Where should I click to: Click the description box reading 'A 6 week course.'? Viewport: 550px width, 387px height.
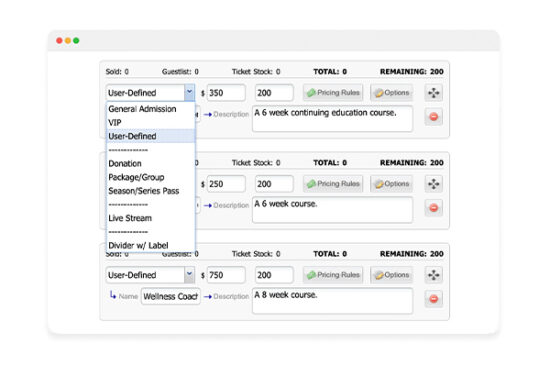[x=332, y=210]
